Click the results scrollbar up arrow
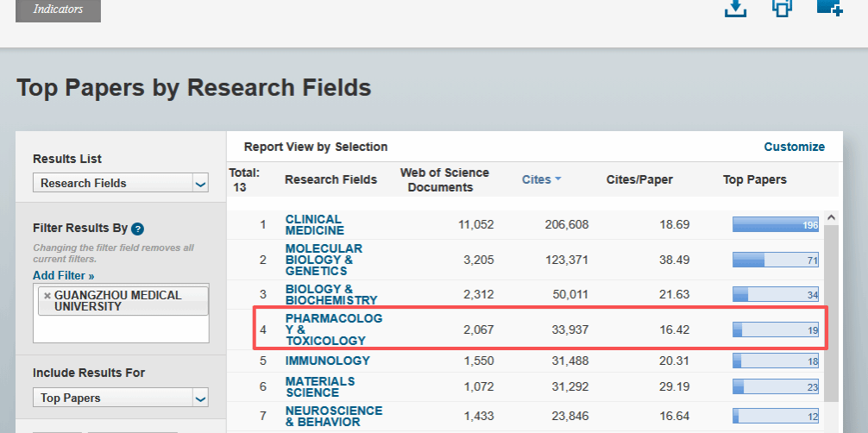The width and height of the screenshot is (868, 433). coord(832,218)
